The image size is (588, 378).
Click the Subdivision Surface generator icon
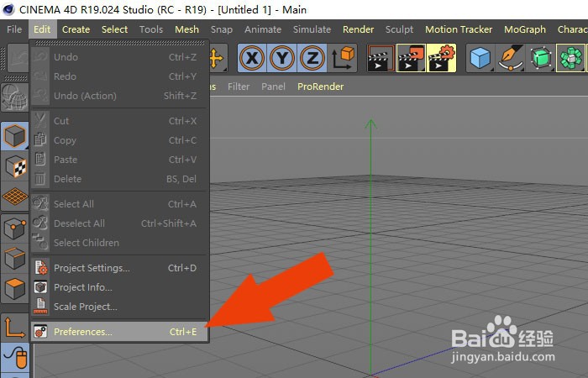tap(540, 58)
